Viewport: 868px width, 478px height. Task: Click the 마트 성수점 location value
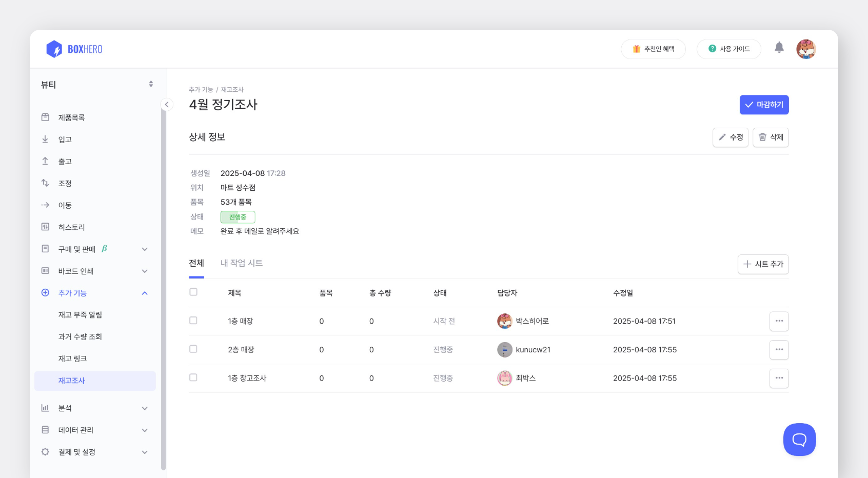[238, 188]
